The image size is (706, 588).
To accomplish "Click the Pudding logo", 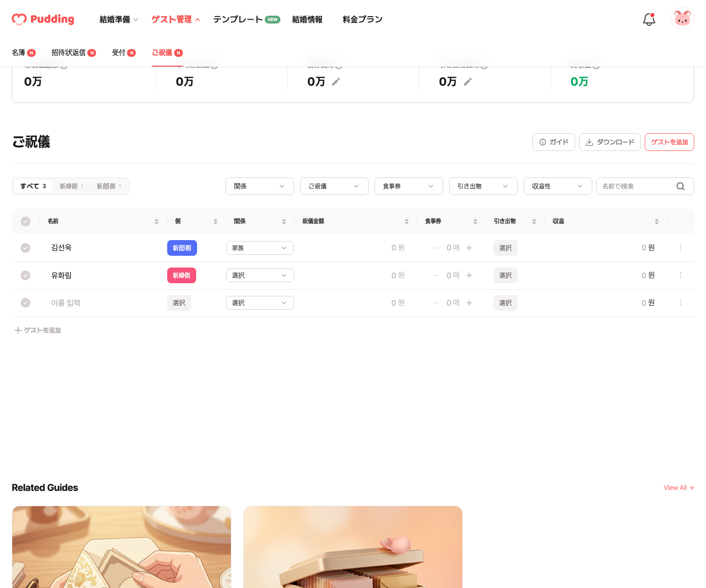I will click(x=43, y=19).
